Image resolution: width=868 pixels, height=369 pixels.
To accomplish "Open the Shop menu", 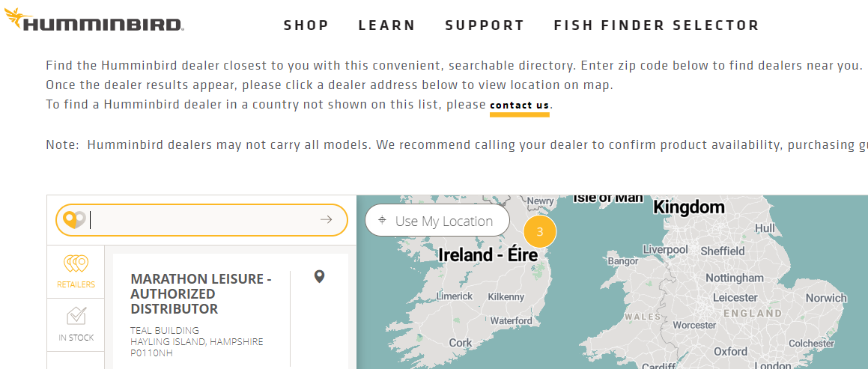I will tap(306, 25).
